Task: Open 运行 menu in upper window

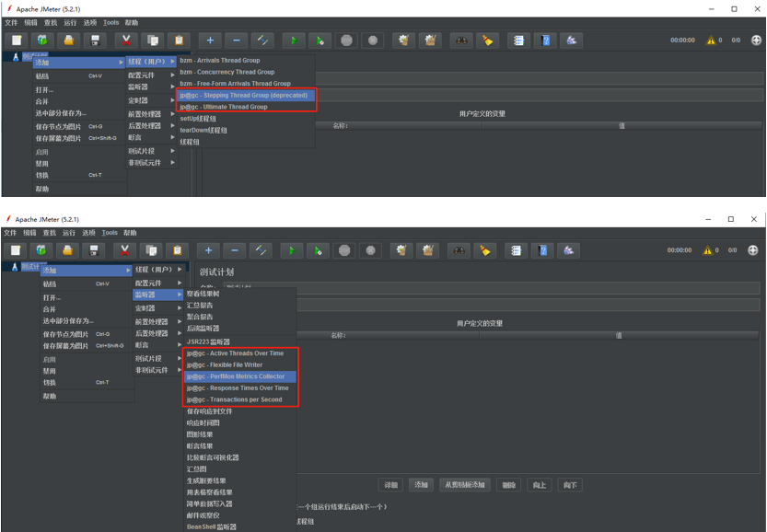Action: pyautogui.click(x=70, y=22)
